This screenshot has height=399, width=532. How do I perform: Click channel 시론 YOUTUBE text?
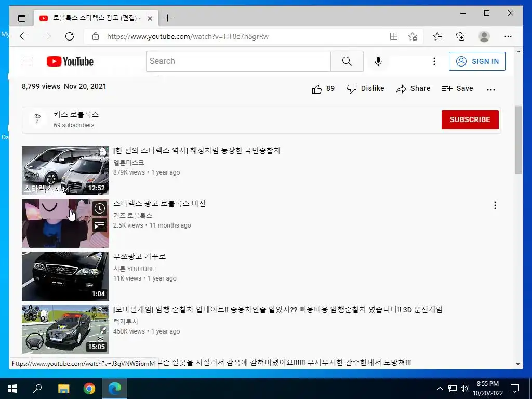pyautogui.click(x=134, y=269)
